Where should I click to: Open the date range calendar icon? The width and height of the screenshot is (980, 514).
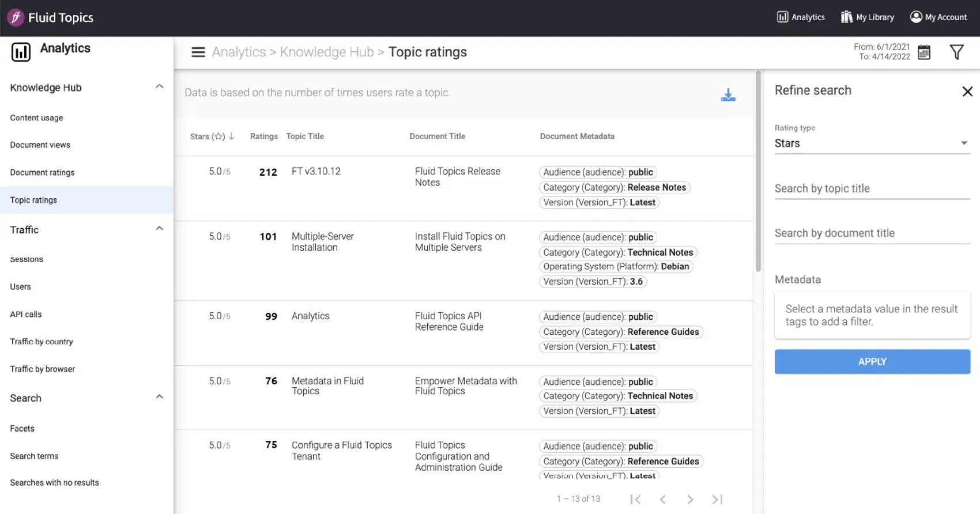[924, 52]
